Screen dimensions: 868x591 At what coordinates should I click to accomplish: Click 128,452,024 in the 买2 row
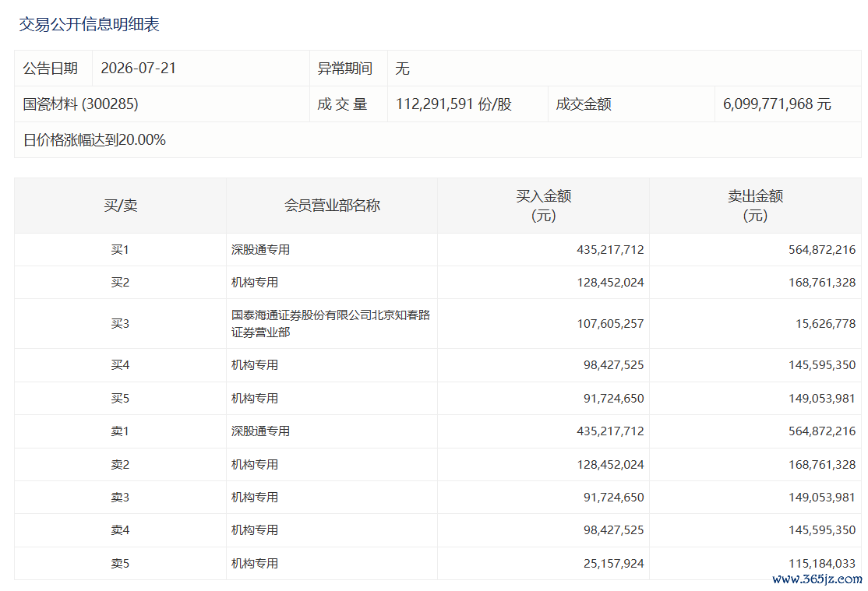(x=610, y=282)
